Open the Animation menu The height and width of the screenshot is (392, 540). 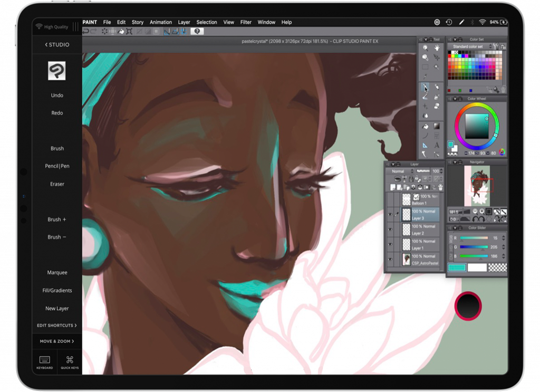click(x=160, y=22)
